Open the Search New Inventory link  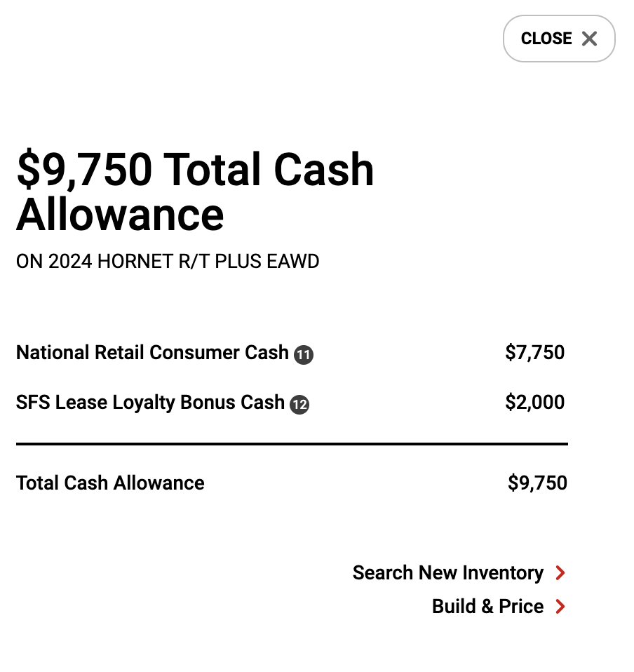coord(459,572)
